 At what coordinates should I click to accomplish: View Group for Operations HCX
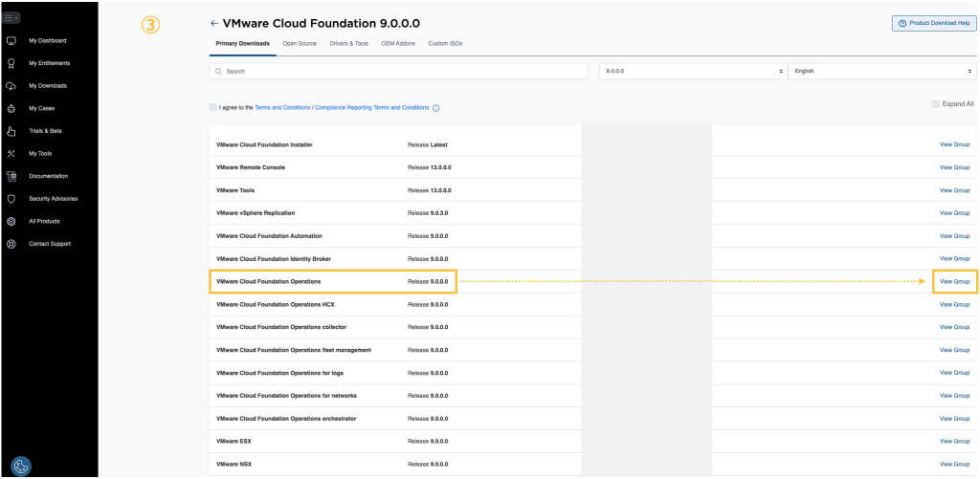pyautogui.click(x=954, y=304)
